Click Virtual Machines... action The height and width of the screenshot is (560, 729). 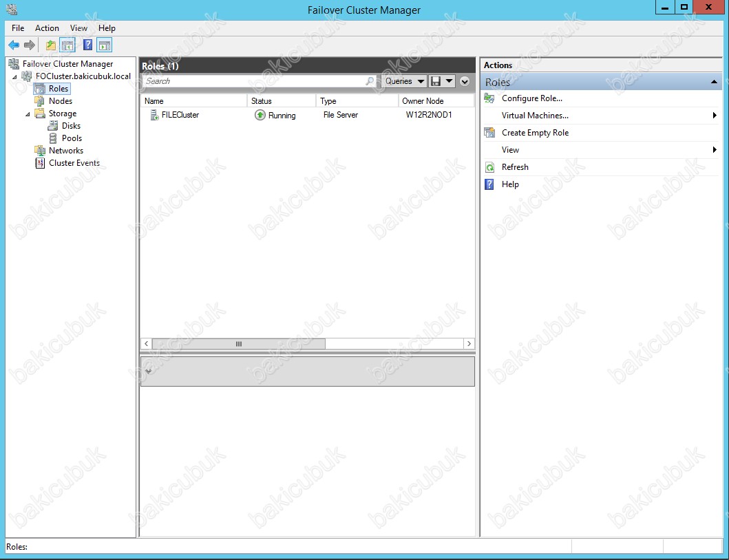[535, 116]
